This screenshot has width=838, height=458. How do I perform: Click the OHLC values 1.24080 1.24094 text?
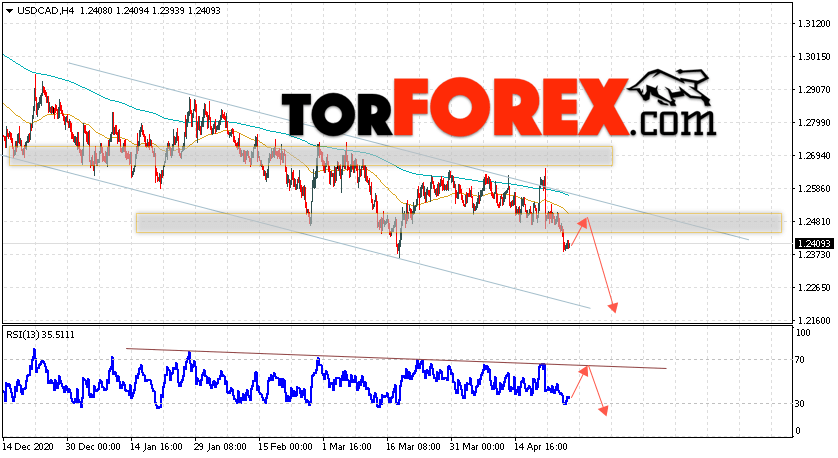[112, 11]
